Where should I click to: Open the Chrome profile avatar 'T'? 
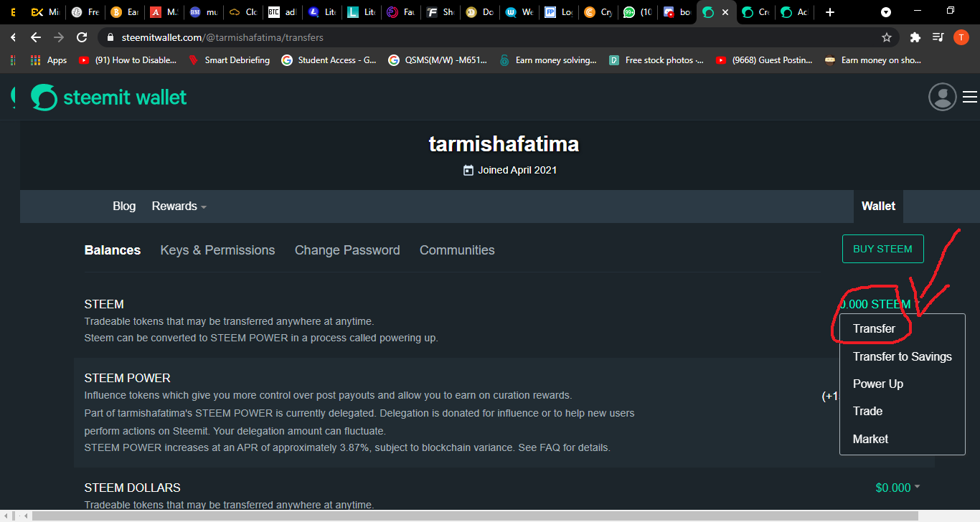[x=961, y=37]
